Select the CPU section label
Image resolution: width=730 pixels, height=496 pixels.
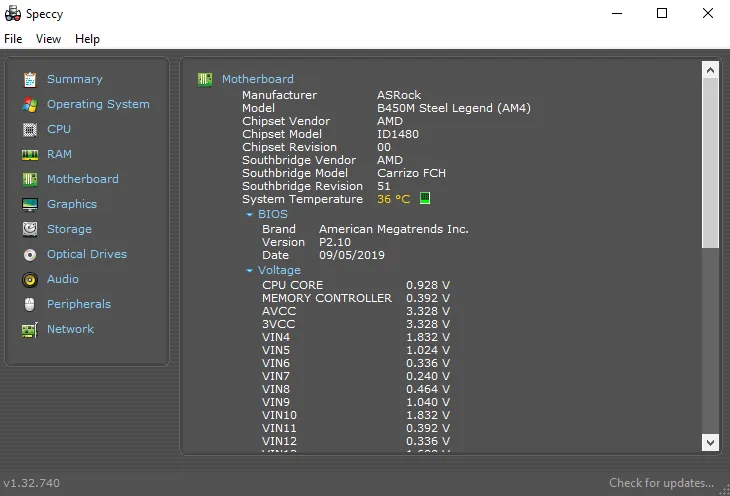point(59,129)
